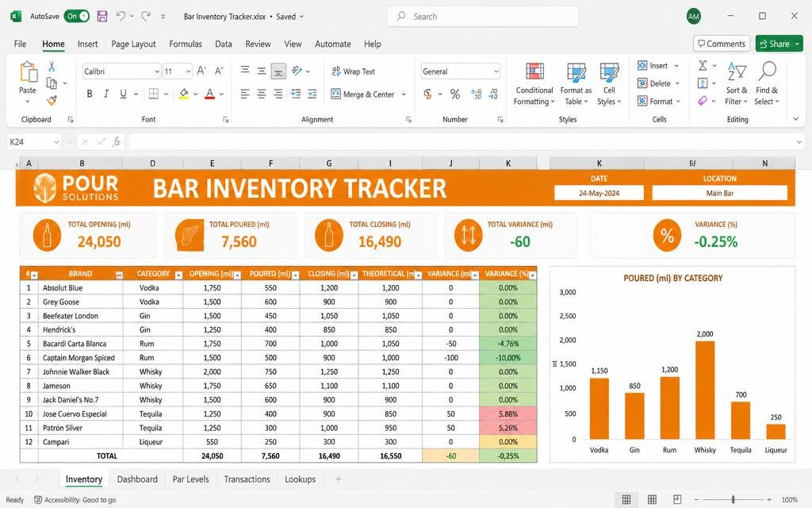The height and width of the screenshot is (508, 812).
Task: Open Conditional Formatting
Action: click(534, 84)
